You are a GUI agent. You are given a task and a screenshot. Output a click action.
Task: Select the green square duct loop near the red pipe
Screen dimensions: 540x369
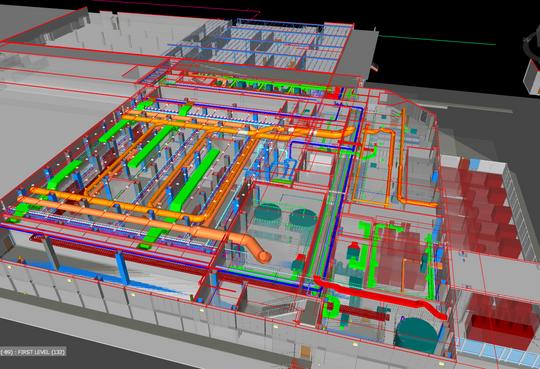coord(331,306)
